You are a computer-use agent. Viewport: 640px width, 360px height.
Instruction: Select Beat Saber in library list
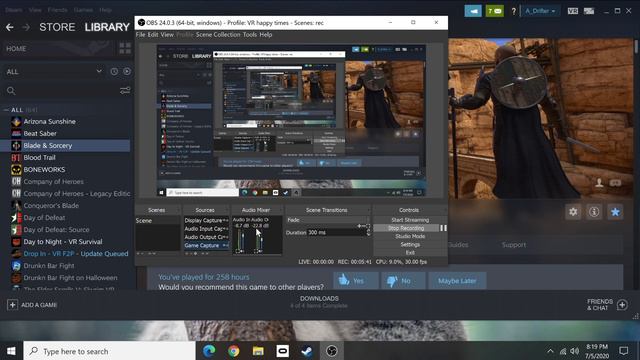point(40,133)
